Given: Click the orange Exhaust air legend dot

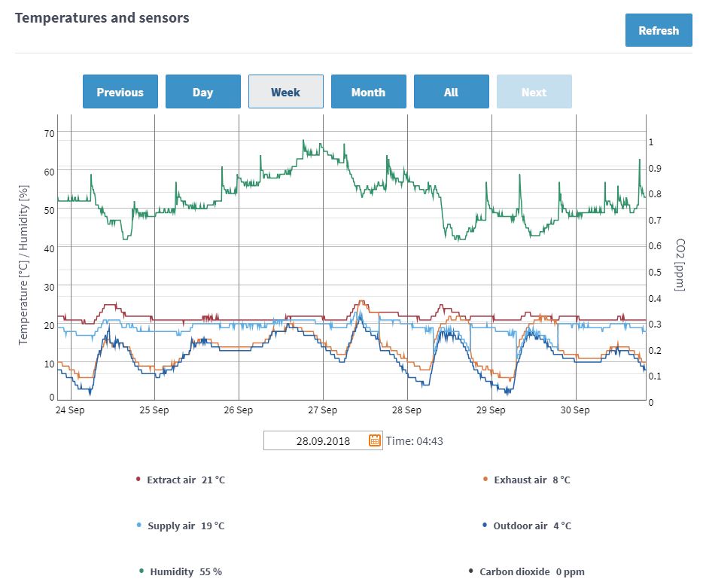Looking at the screenshot, I should [487, 479].
